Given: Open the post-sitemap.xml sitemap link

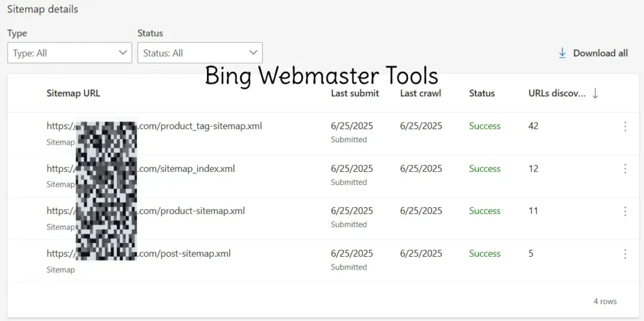Looking at the screenshot, I should point(139,254).
